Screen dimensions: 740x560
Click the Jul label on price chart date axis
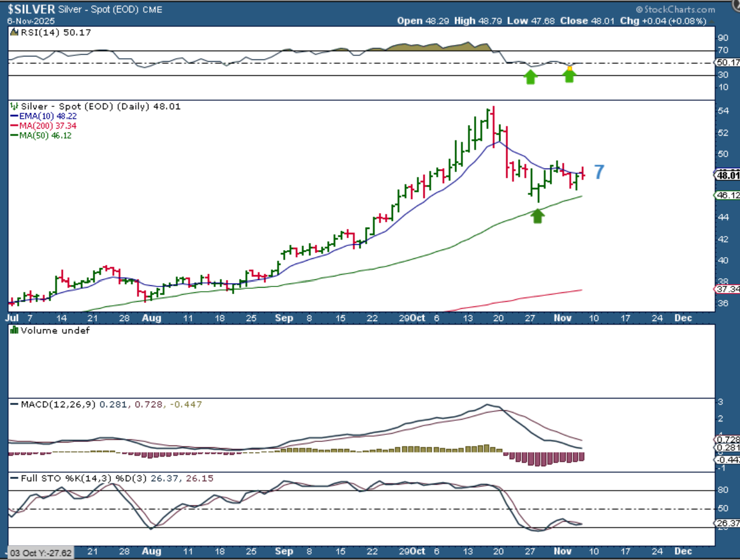(x=12, y=318)
